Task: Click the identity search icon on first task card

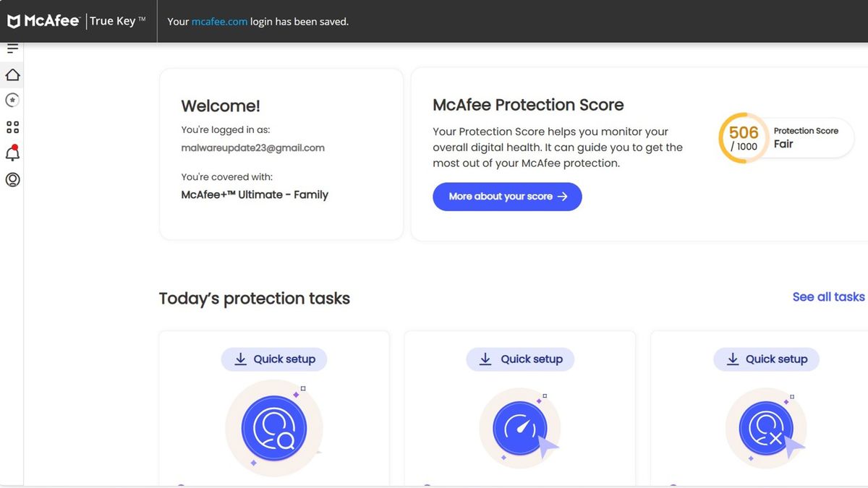Action: coord(273,427)
